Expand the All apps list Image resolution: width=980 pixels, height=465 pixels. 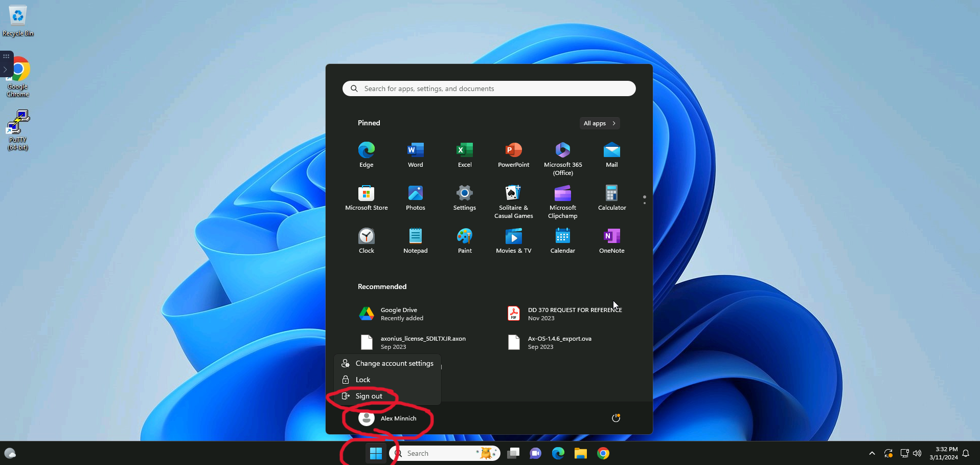[600, 123]
